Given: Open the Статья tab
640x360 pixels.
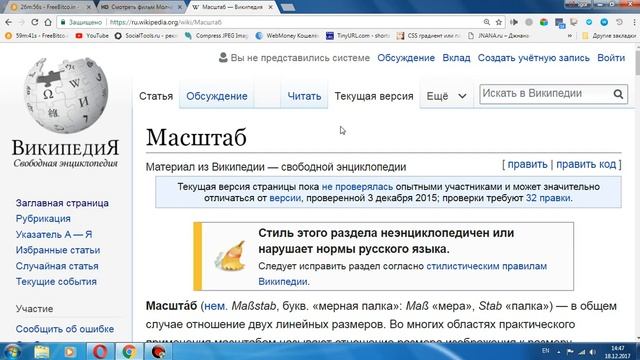Looking at the screenshot, I should 156,96.
